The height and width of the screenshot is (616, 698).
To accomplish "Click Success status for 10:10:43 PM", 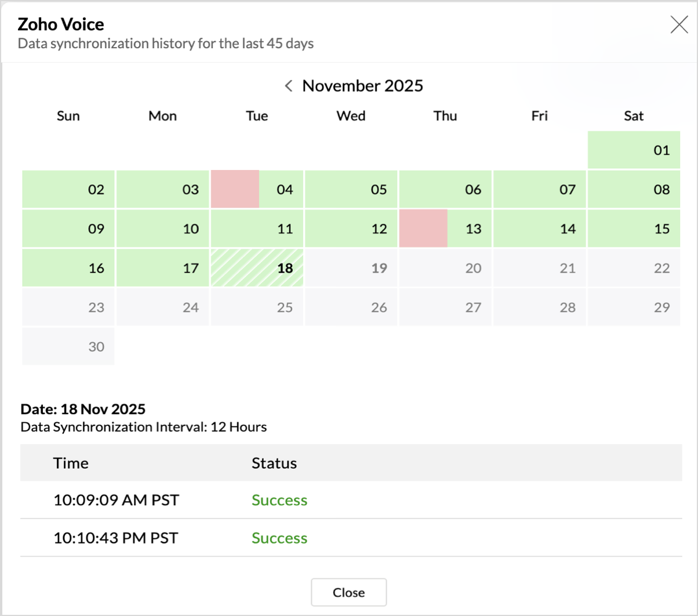I will click(279, 538).
